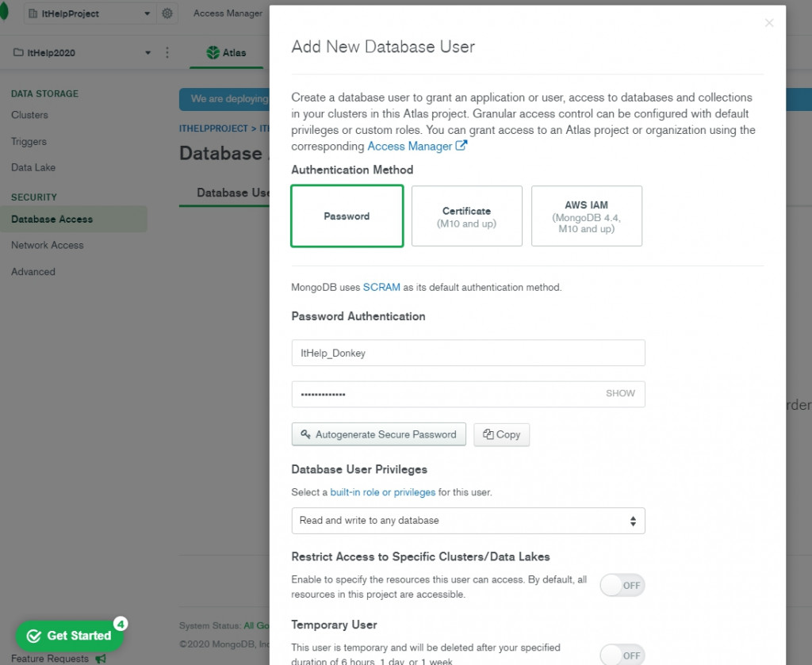Click the Authentication Method heading

pyautogui.click(x=352, y=170)
